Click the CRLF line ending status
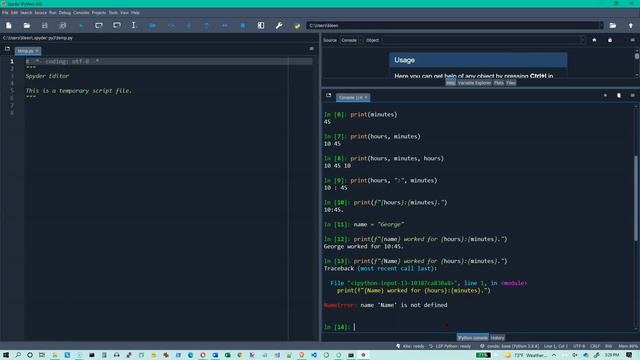Viewport: 640px width, 360px height. [x=595, y=346]
